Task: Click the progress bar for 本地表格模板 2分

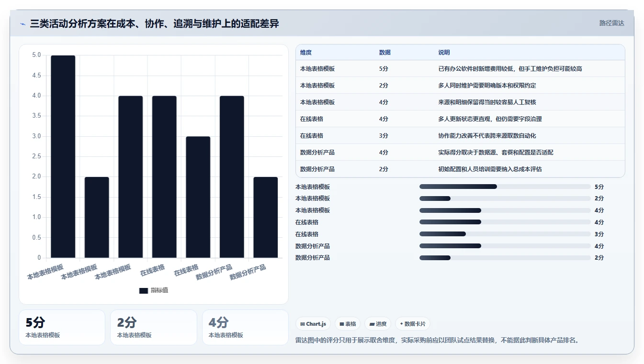Action: (505, 199)
